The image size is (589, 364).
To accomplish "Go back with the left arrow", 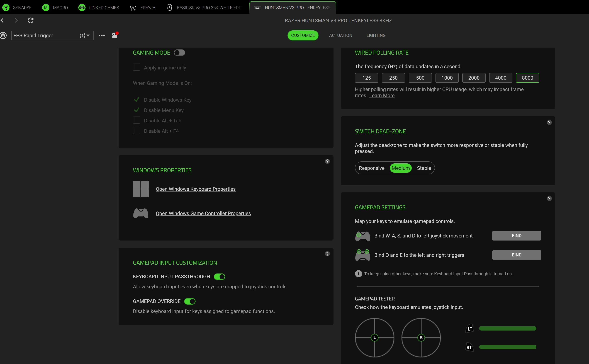I will (2, 20).
